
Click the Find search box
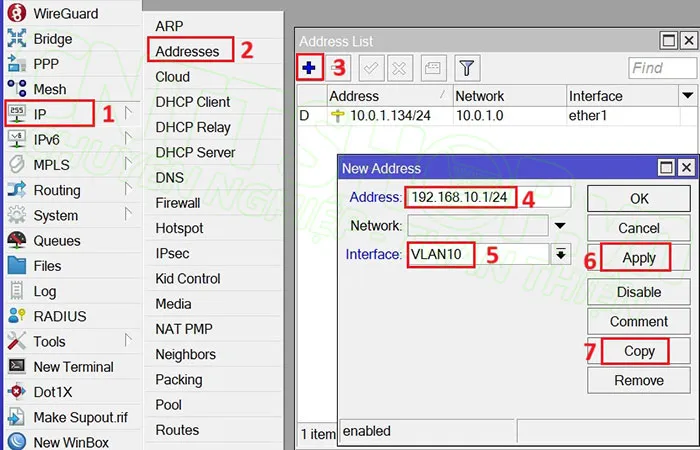point(662,68)
